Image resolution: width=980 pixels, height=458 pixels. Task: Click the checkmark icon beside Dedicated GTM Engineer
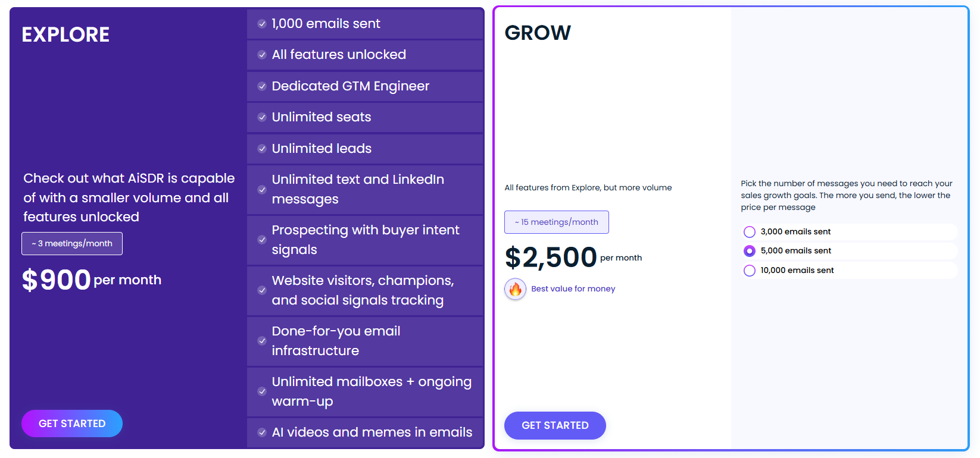(261, 86)
